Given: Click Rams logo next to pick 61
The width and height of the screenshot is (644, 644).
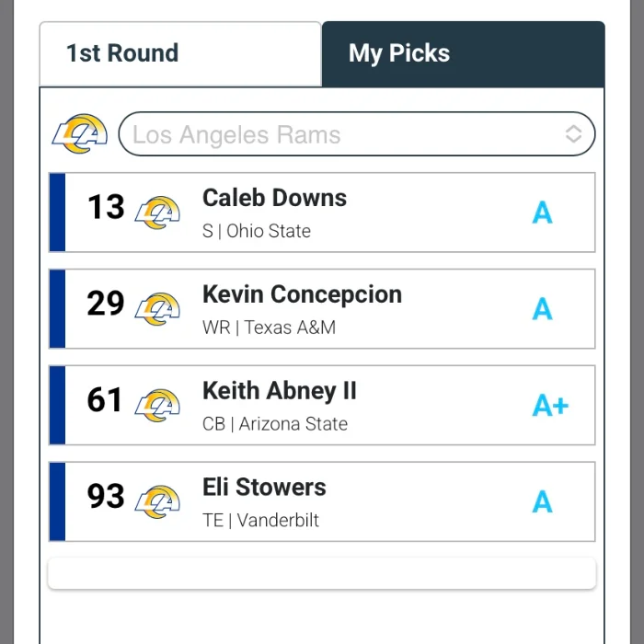Looking at the screenshot, I should tap(157, 406).
